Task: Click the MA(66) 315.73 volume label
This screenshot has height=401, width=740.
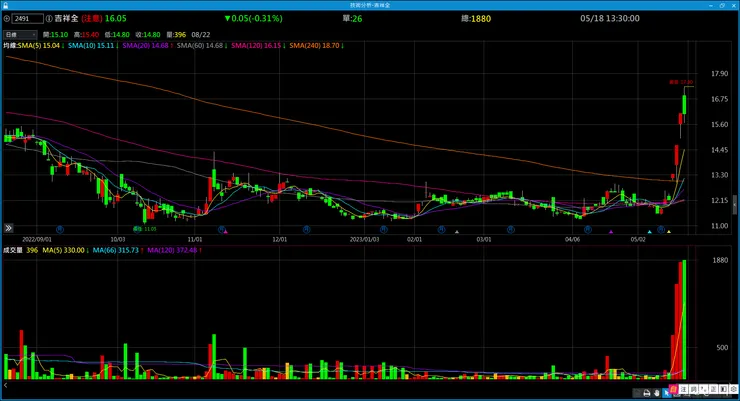Action: click(118, 251)
